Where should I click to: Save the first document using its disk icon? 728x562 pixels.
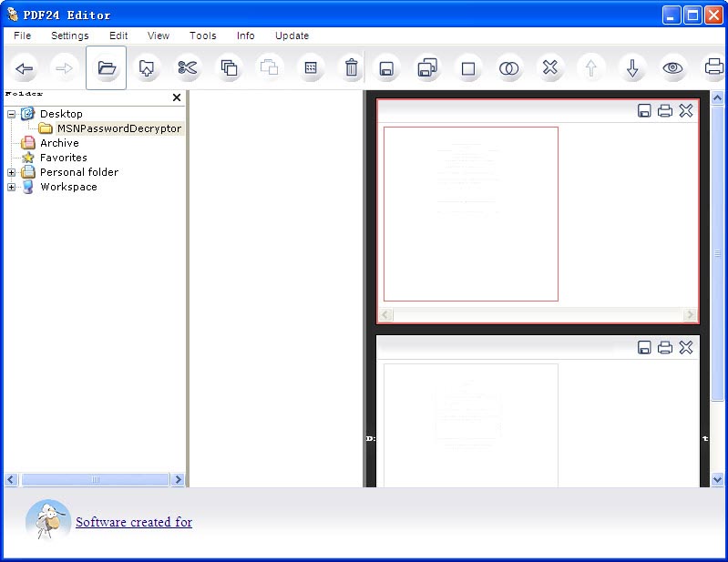pos(644,111)
